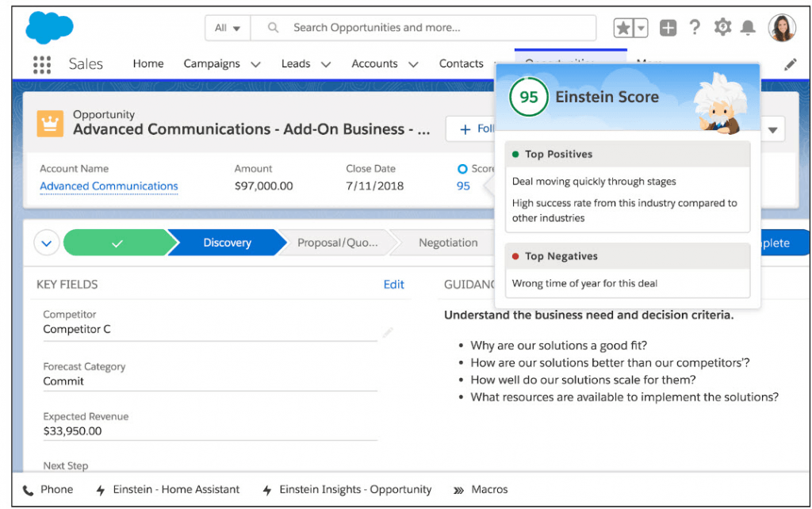
Task: Select the Discovery stage in path
Action: coord(227,243)
